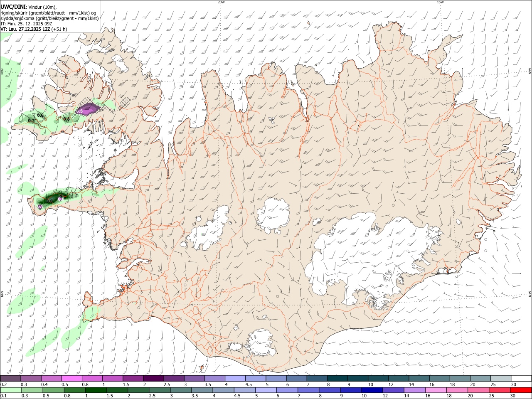Click the 15W longitude label
The height and width of the screenshot is (399, 532).
(440, 2)
